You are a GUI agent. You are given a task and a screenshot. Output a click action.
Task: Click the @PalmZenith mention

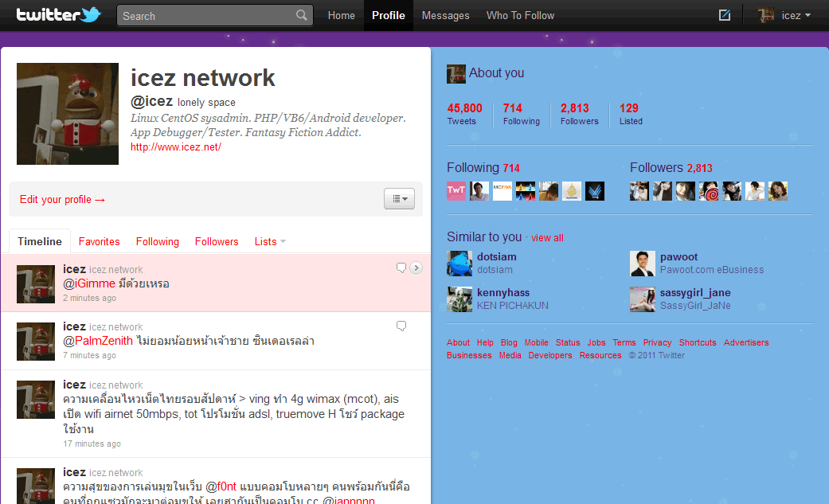point(98,341)
